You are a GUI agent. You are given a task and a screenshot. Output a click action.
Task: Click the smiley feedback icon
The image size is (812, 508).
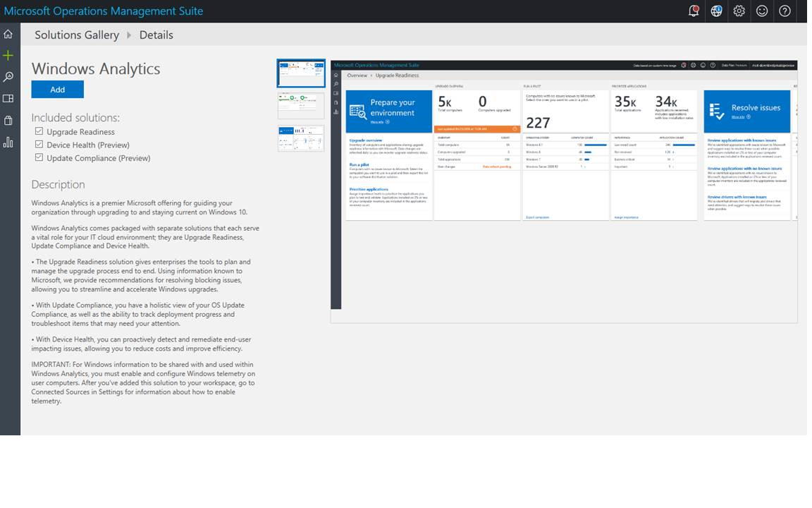pos(761,11)
